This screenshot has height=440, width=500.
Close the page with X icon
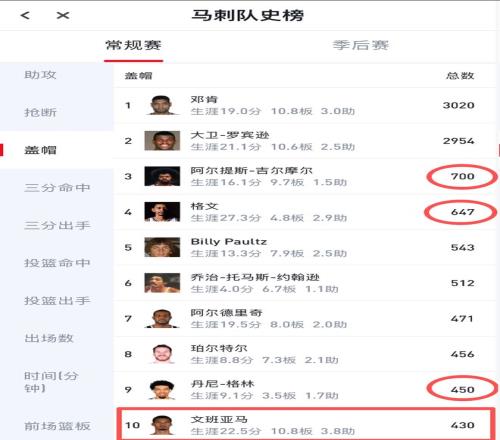63,15
